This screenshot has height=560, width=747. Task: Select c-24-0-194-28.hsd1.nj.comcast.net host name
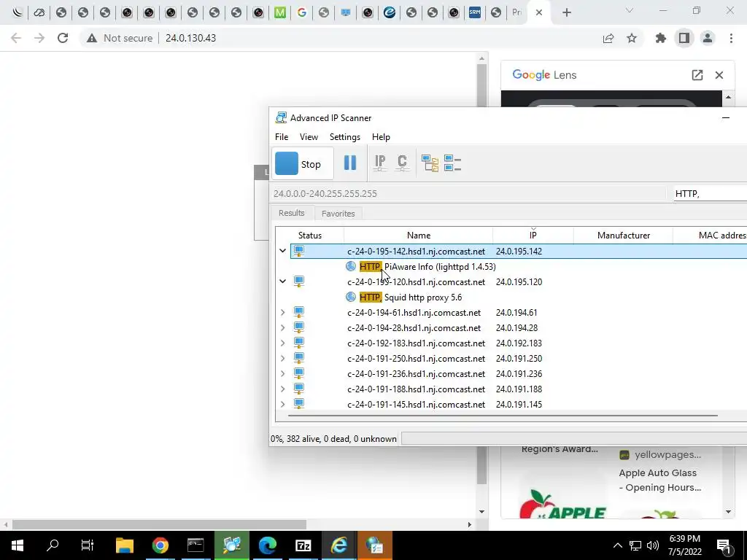pyautogui.click(x=414, y=328)
